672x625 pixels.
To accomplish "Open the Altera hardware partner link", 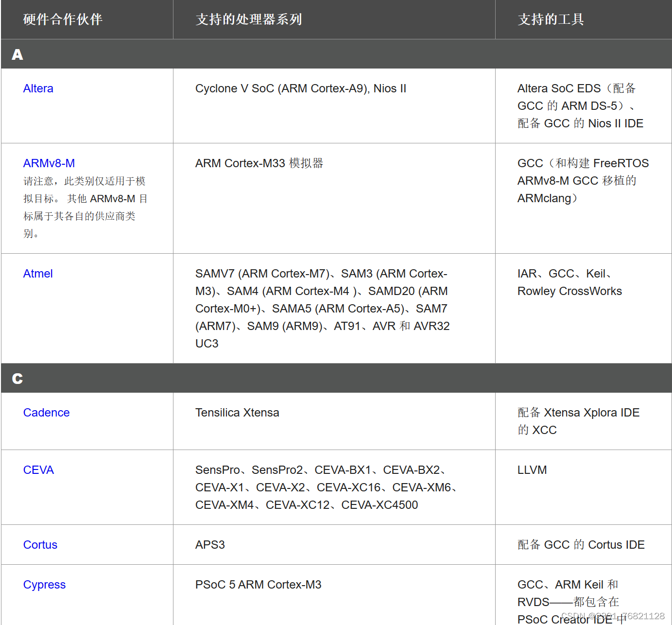I will 38,88.
